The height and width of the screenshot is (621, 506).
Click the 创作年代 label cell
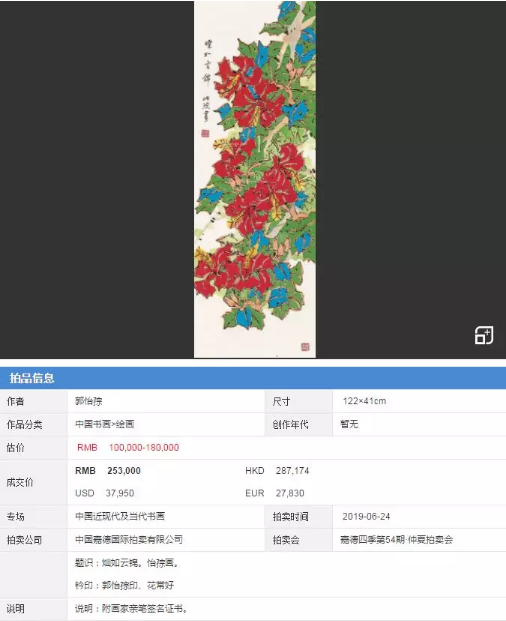[x=299, y=425]
